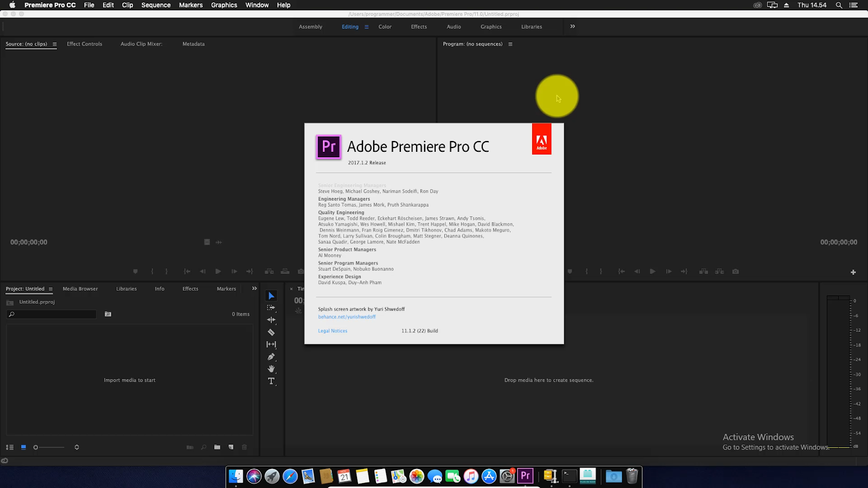Switch to the Hand tool
The image size is (868, 488).
tap(271, 369)
